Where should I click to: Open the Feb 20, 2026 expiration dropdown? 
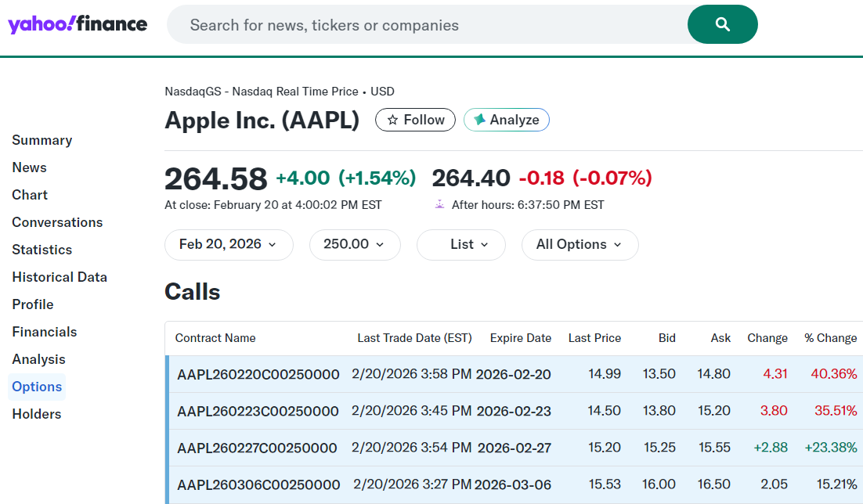[x=229, y=244]
